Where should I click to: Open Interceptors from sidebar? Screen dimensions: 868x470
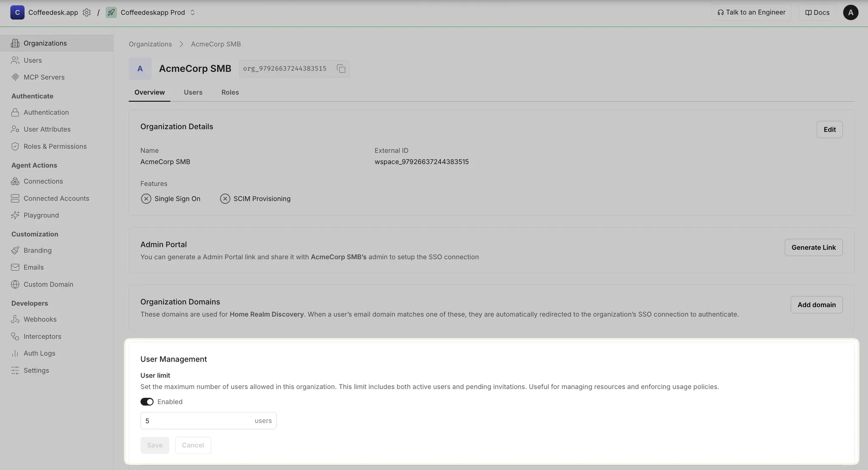coord(42,336)
